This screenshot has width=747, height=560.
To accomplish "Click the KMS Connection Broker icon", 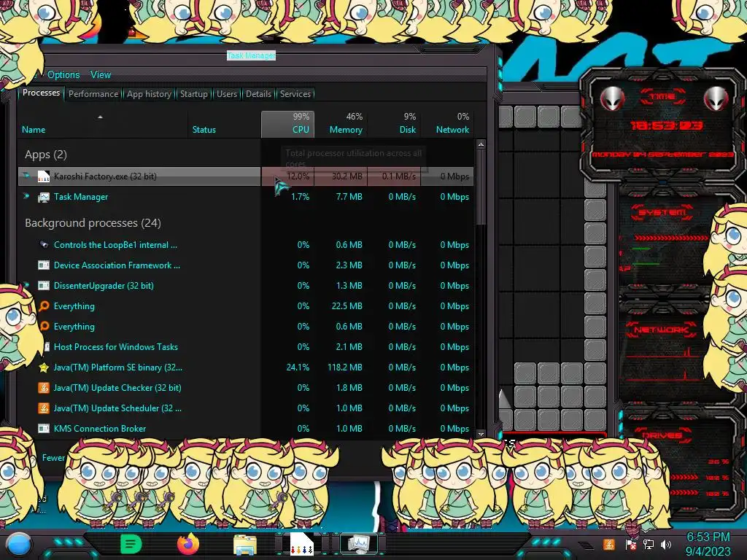I will [x=43, y=429].
